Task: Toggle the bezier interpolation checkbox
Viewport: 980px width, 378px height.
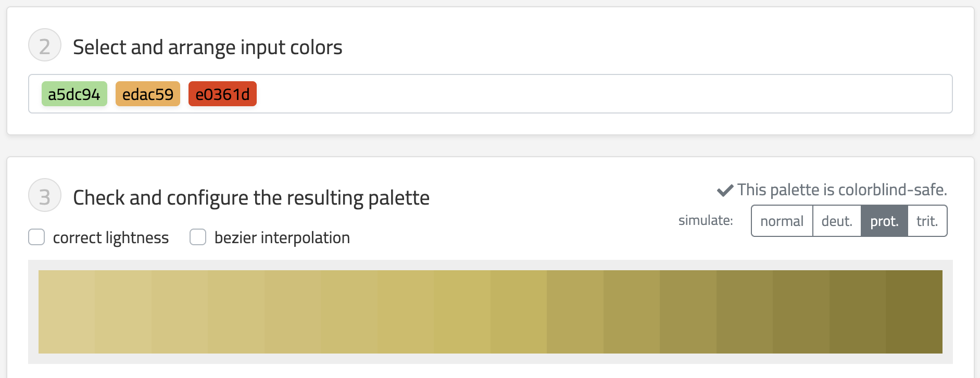Action: (198, 237)
